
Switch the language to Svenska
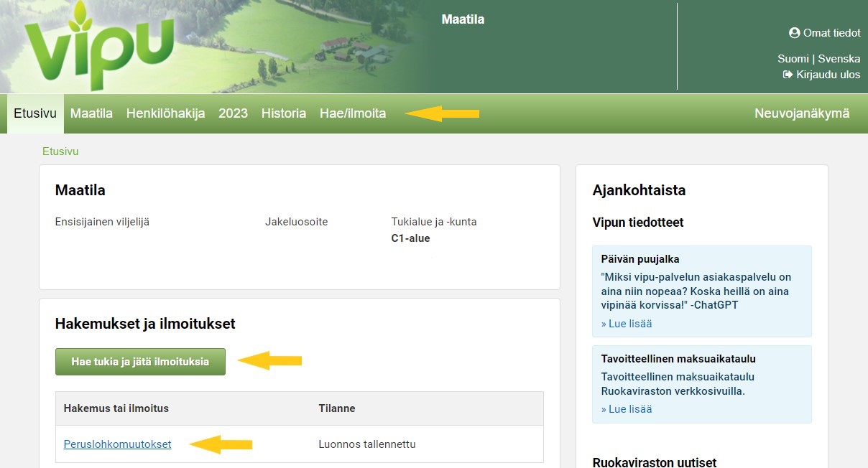839,58
